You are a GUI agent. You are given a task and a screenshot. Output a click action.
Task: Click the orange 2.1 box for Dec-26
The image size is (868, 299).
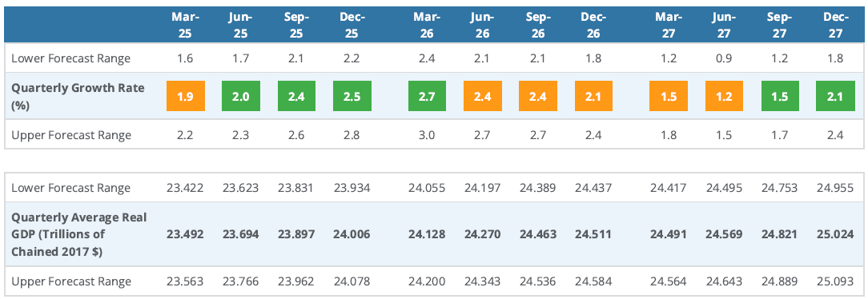pos(593,96)
